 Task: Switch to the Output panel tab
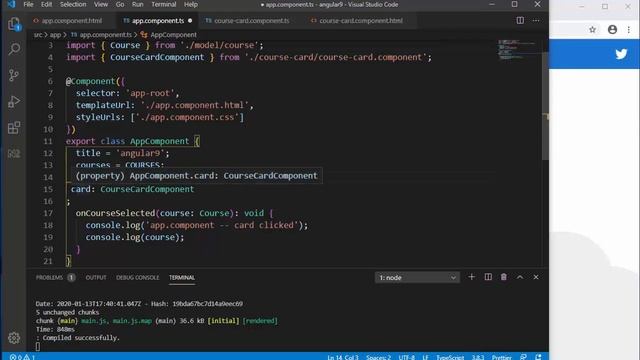[x=96, y=278]
